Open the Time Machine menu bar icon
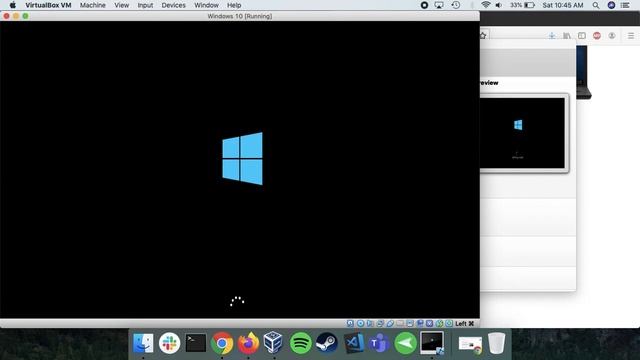The width and height of the screenshot is (640, 360). point(456,5)
